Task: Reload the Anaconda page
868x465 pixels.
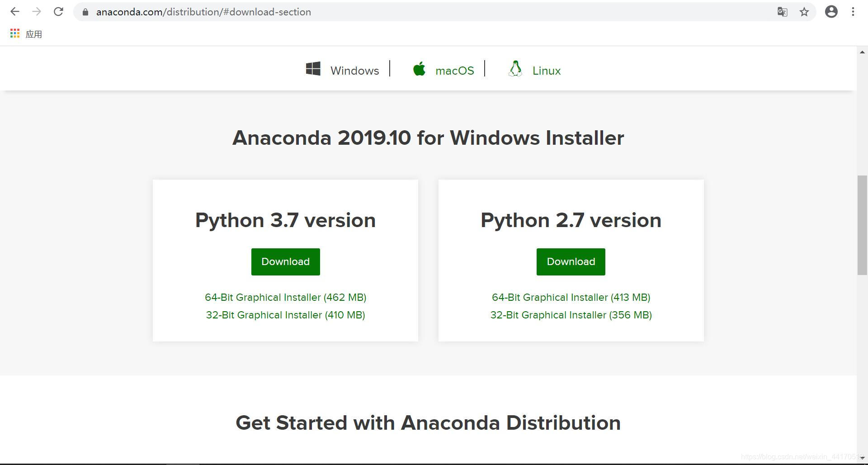Action: tap(58, 12)
